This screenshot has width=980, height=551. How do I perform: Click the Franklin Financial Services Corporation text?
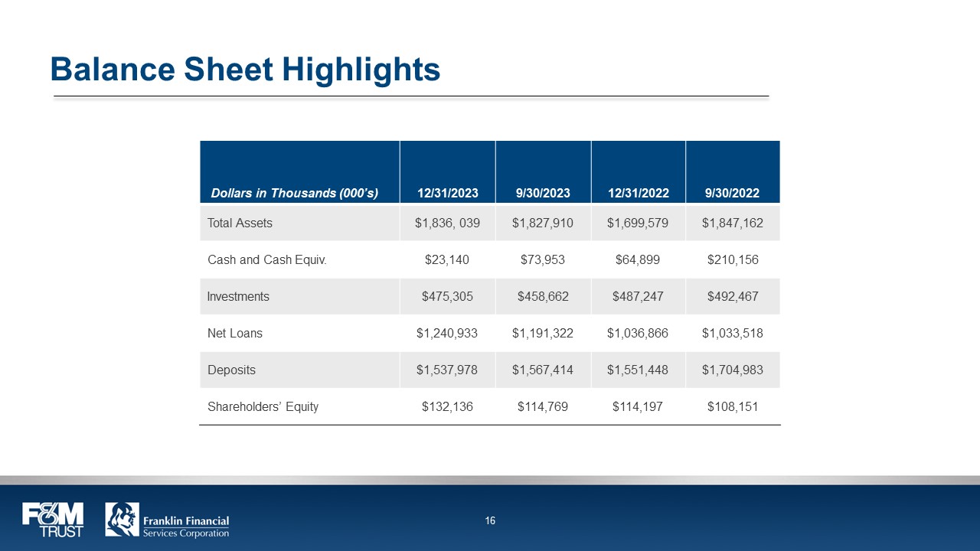click(x=186, y=527)
